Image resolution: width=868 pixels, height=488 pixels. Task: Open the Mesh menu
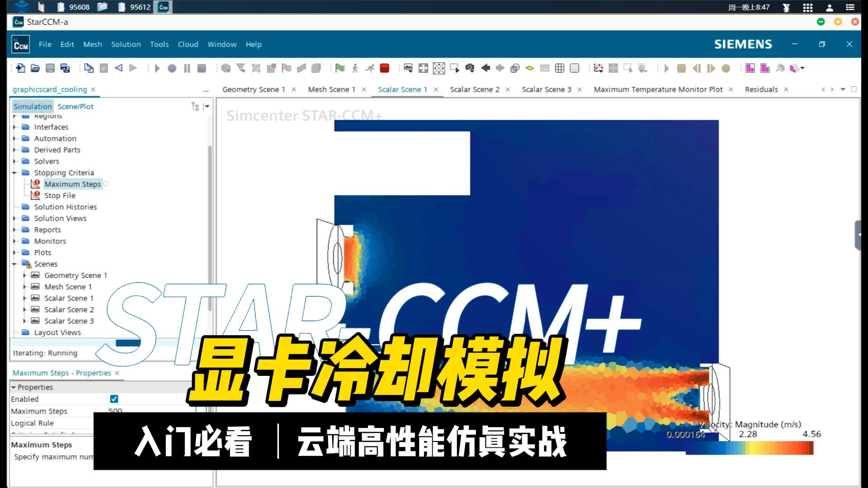(x=93, y=44)
